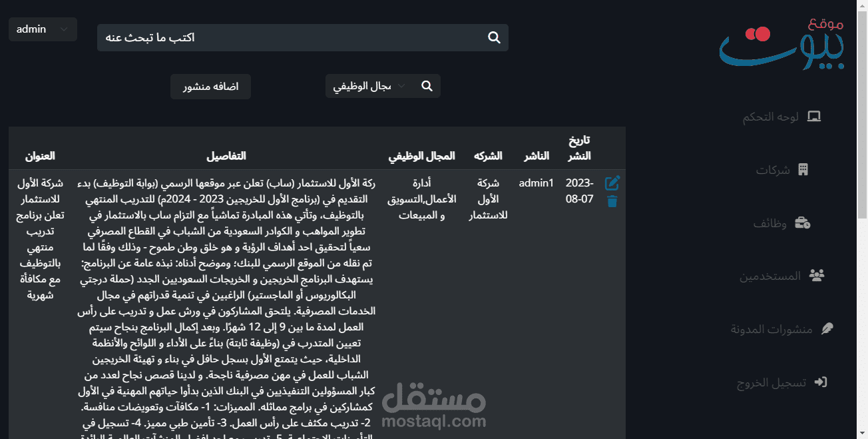This screenshot has height=439, width=868.
Task: Click the briefcase icon beside وظائف
Action: (802, 223)
